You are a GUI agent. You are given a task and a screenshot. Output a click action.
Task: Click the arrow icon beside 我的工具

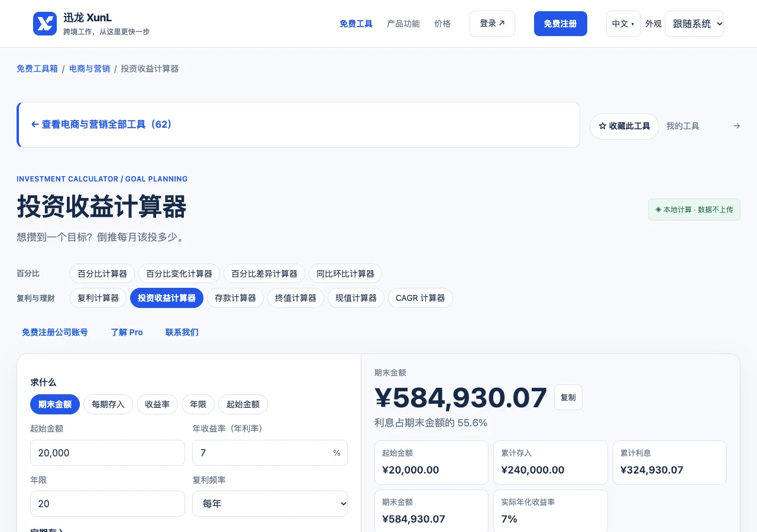736,126
